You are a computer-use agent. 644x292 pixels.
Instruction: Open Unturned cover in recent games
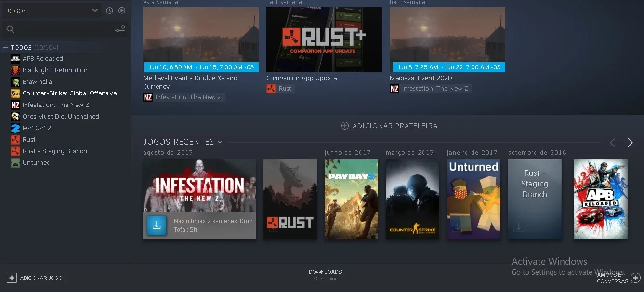(474, 199)
